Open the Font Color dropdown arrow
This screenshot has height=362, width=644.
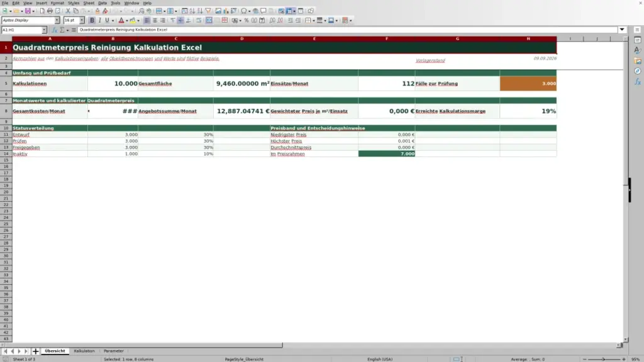click(127, 21)
